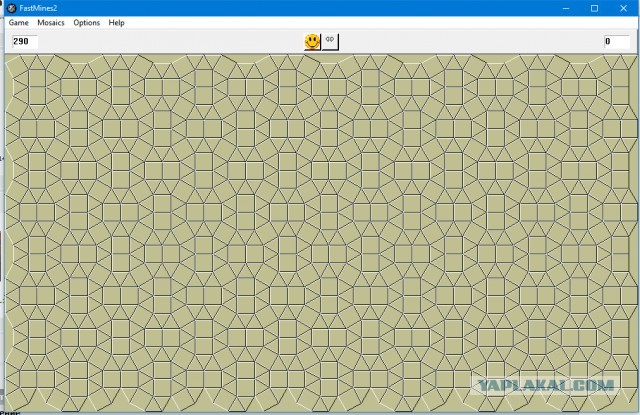Click the mines remaining counter showing 290

pos(25,42)
